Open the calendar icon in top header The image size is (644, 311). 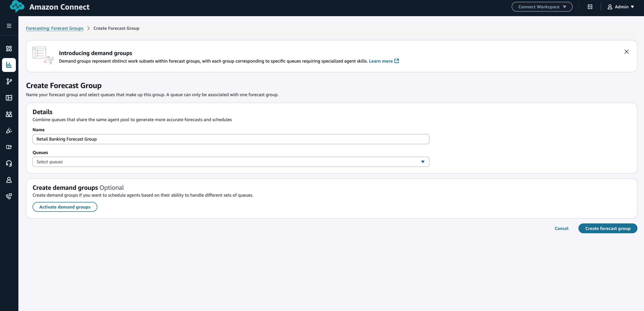point(590,7)
